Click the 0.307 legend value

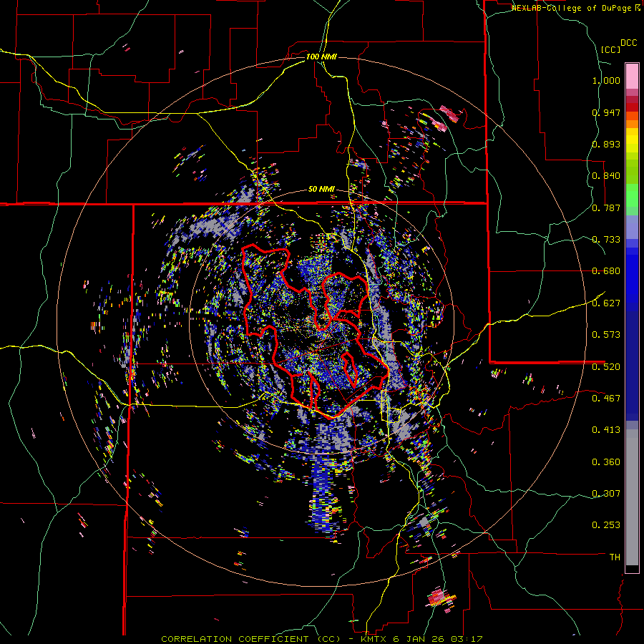(606, 493)
